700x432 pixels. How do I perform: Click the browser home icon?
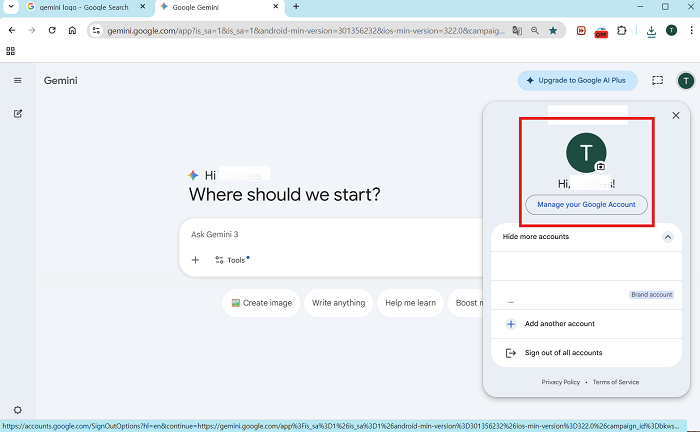[72, 30]
